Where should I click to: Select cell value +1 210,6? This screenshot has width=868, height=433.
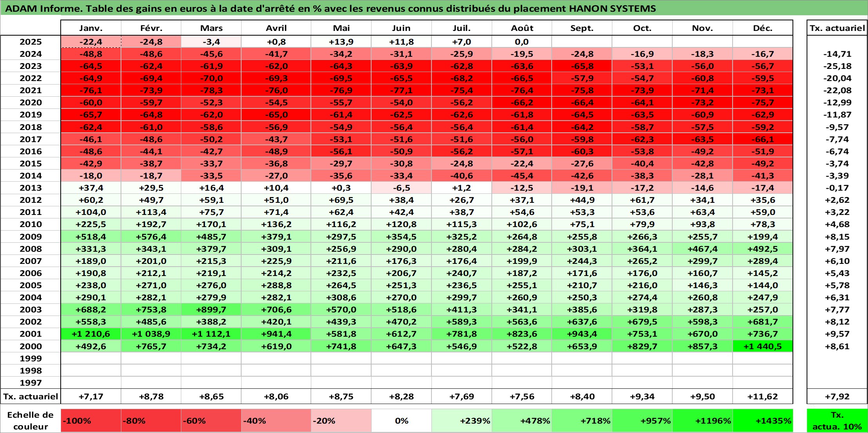pos(91,334)
